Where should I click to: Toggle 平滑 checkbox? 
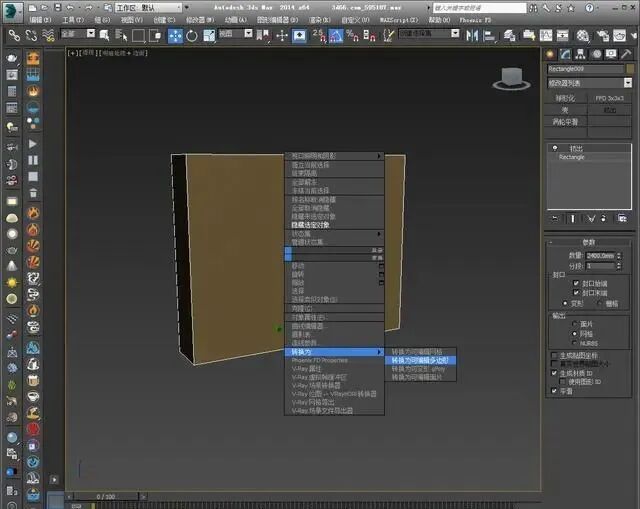coord(554,391)
